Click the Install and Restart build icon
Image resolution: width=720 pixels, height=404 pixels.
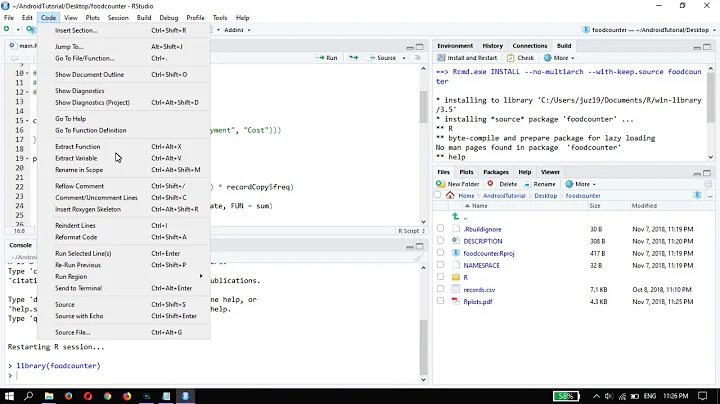click(441, 58)
